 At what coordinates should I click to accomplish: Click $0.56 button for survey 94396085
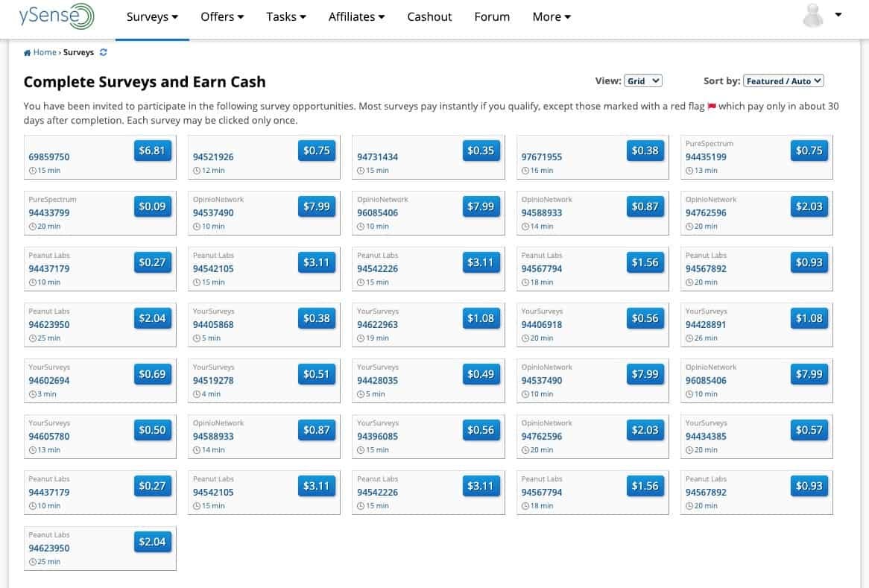[481, 431]
